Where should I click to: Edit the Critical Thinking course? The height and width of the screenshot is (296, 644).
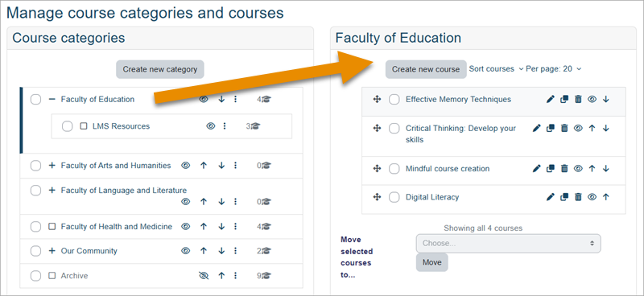[x=536, y=128]
